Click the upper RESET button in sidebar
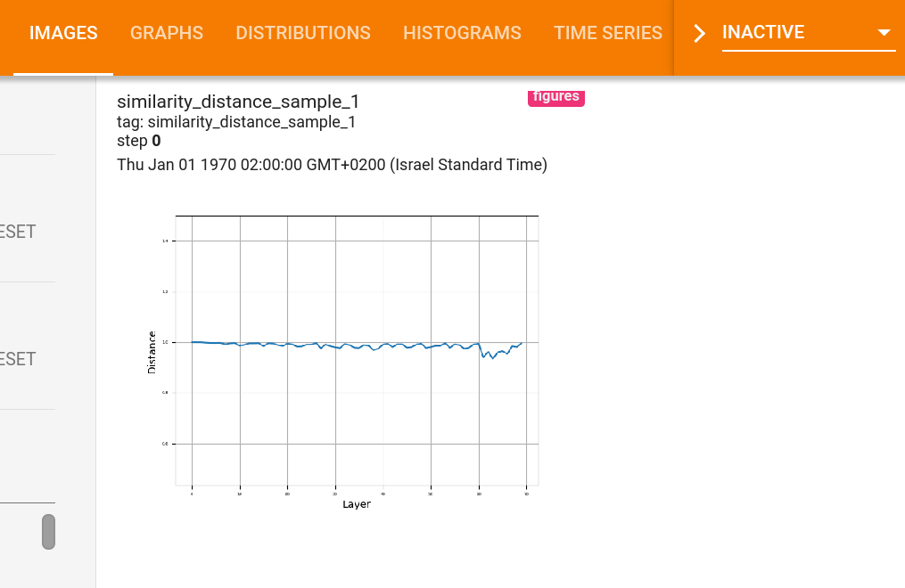 point(17,232)
